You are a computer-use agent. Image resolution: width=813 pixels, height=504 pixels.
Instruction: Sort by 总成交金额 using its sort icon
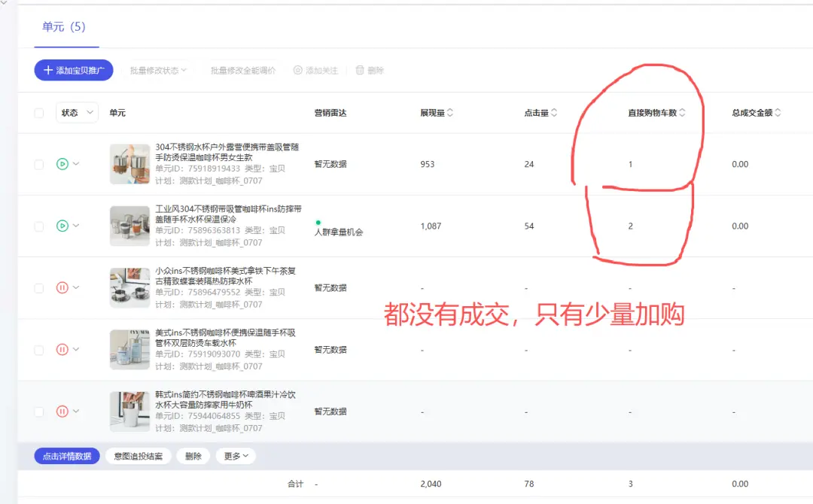click(x=778, y=113)
